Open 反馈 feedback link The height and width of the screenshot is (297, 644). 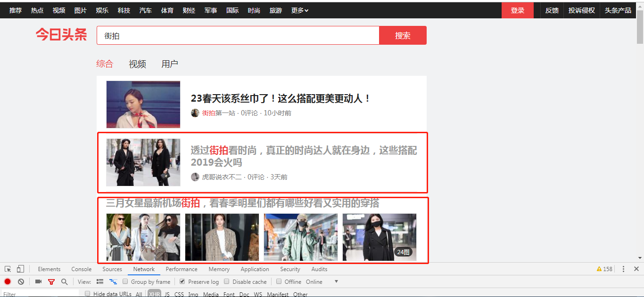click(x=552, y=10)
